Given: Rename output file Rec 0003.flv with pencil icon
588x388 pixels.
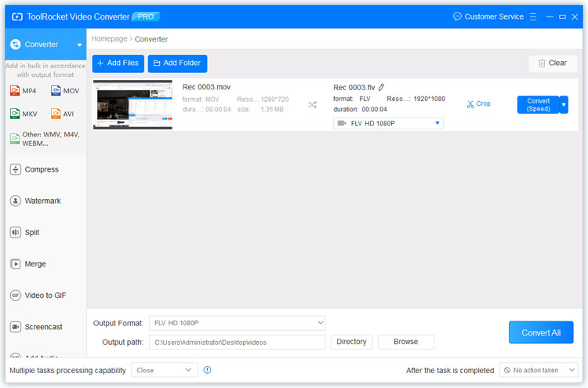Looking at the screenshot, I should click(x=381, y=87).
